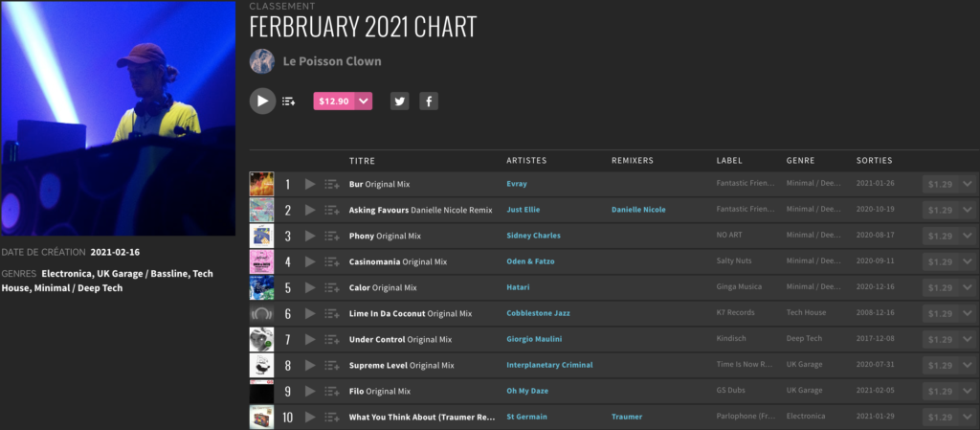Expand purchase options for Bur
980x430 pixels.
[968, 185]
